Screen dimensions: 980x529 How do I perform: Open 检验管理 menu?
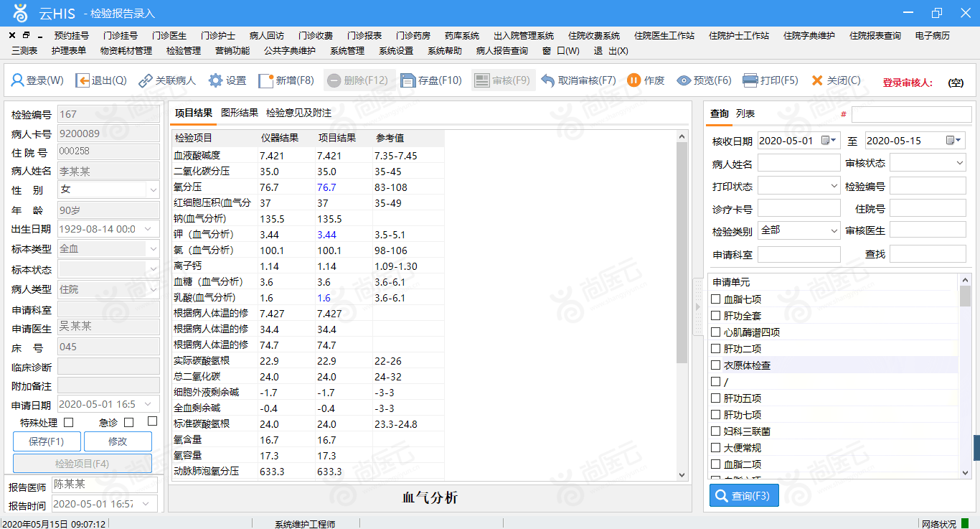click(x=184, y=51)
